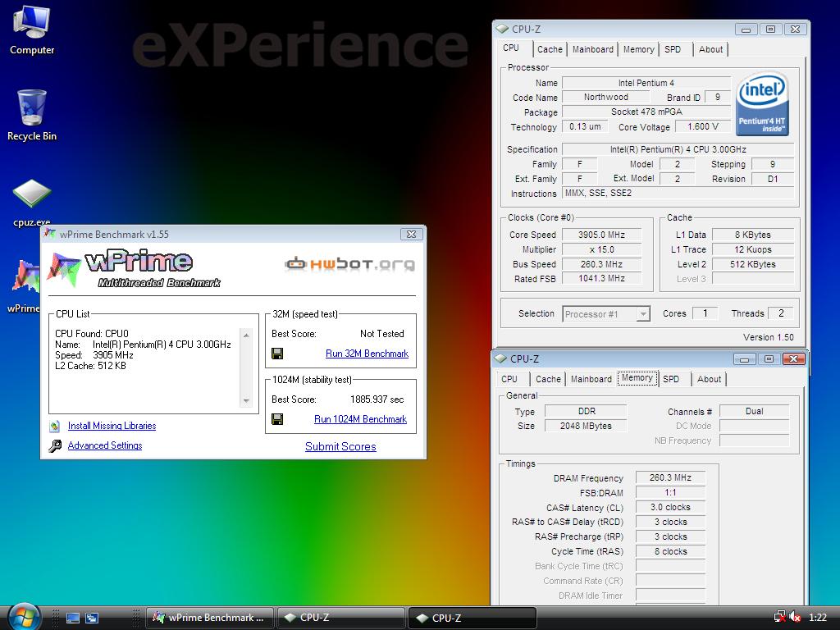Run the 1024M Benchmark
840x630 pixels.
point(361,419)
